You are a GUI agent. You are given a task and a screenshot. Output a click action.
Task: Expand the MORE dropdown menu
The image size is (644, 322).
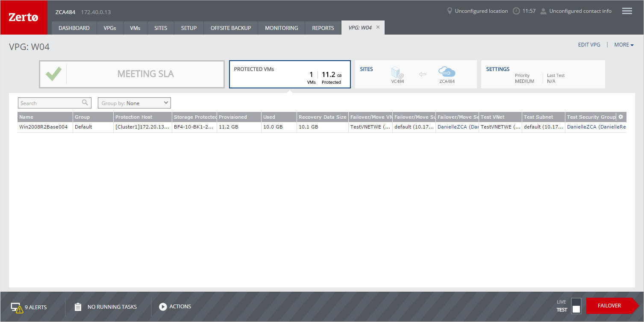624,45
